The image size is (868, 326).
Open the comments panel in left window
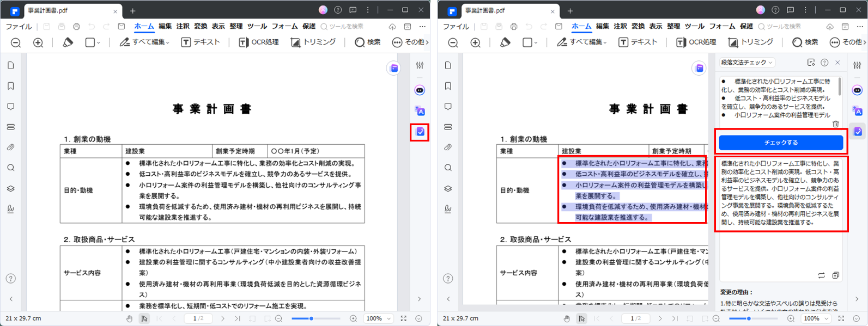click(11, 107)
